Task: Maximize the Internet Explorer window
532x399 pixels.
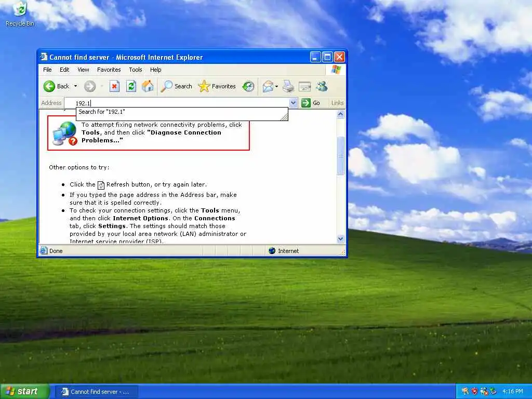Action: pyautogui.click(x=327, y=57)
